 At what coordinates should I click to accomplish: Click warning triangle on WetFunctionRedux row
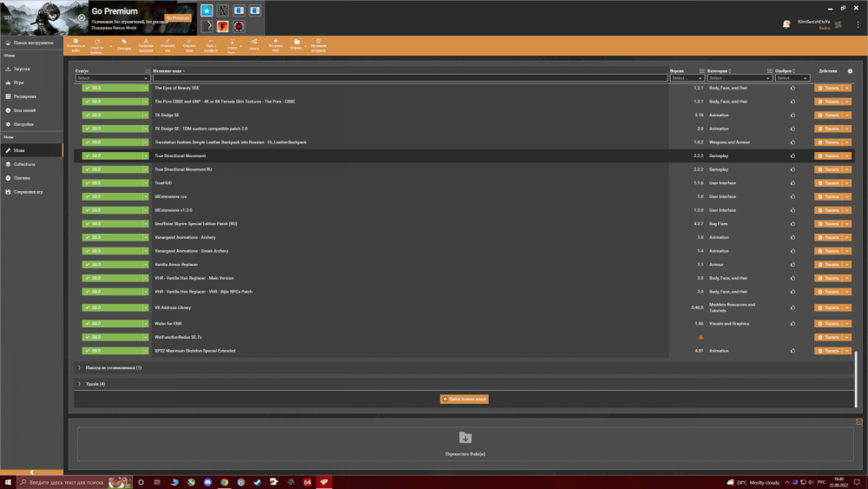pos(700,337)
